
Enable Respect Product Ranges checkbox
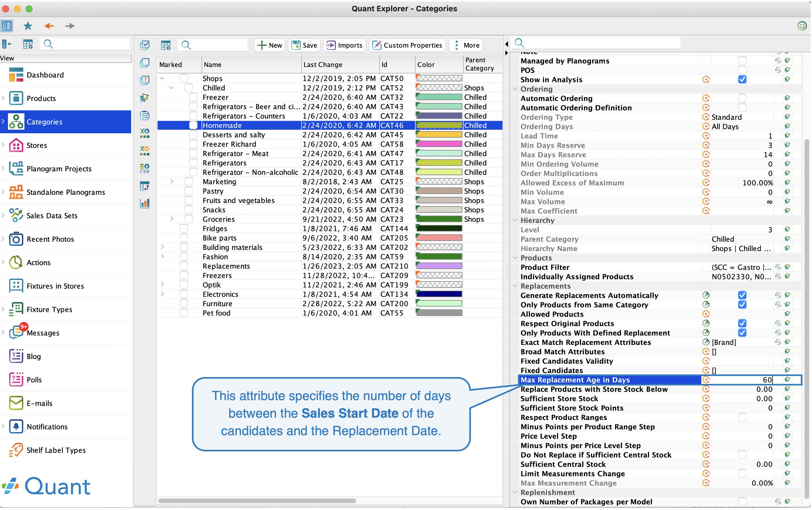pos(742,417)
